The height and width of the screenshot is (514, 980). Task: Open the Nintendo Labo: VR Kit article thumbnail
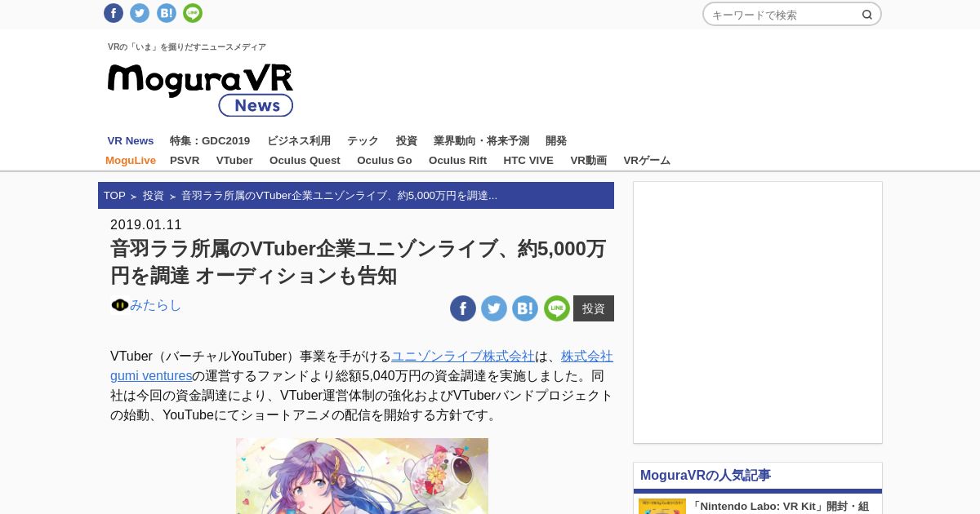[x=662, y=506]
